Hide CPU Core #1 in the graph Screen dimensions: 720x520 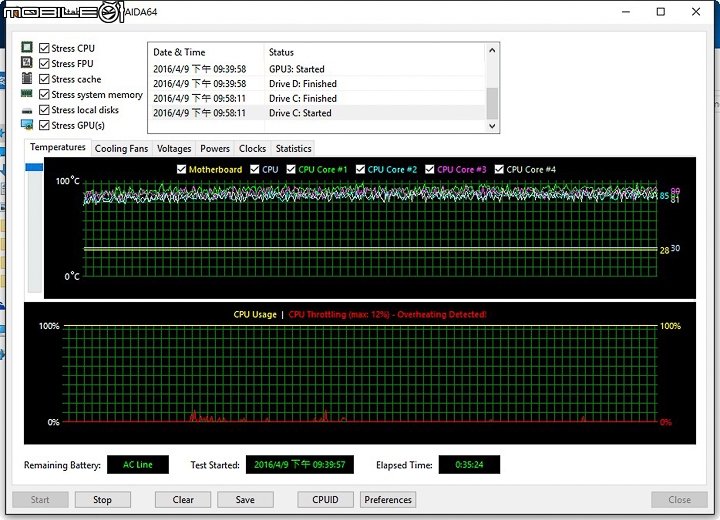[x=291, y=169]
